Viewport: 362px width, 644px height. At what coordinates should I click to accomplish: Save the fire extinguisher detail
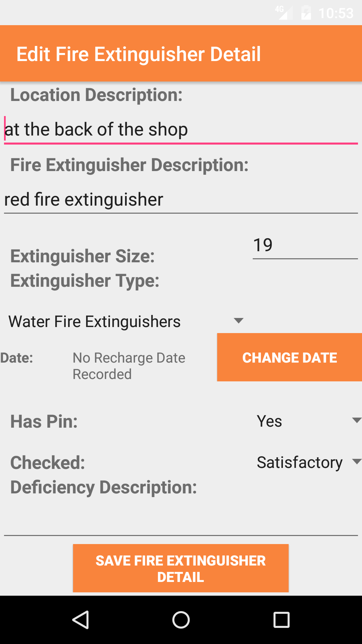tap(181, 568)
